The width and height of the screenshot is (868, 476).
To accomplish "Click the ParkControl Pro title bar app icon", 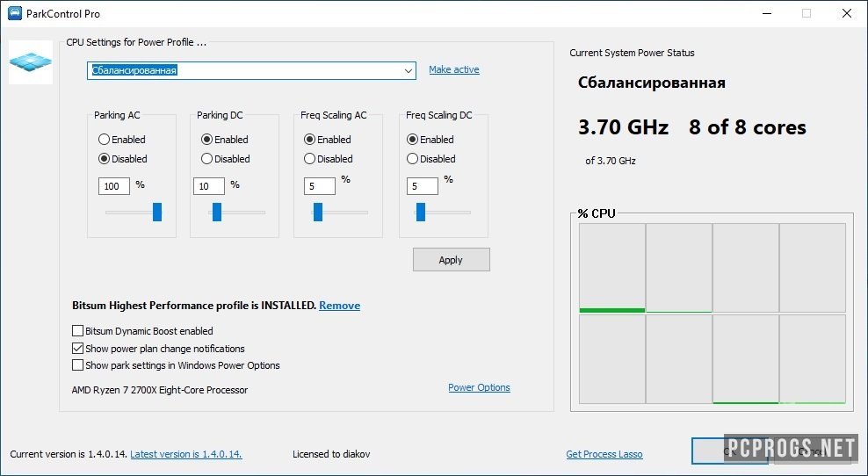I will (x=15, y=13).
